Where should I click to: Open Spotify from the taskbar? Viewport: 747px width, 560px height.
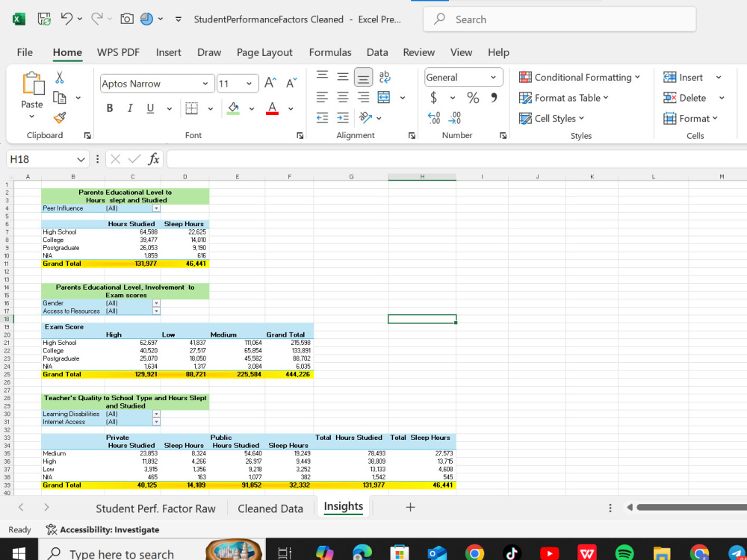click(624, 553)
